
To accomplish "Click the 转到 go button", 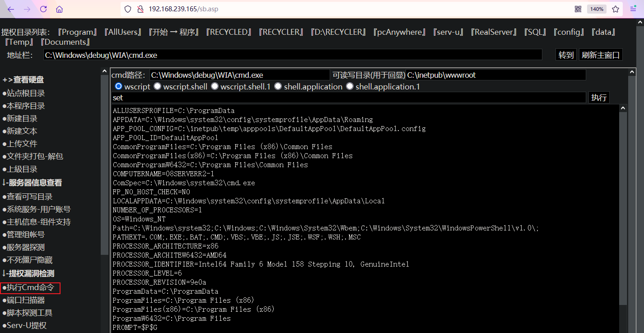I will pyautogui.click(x=566, y=55).
